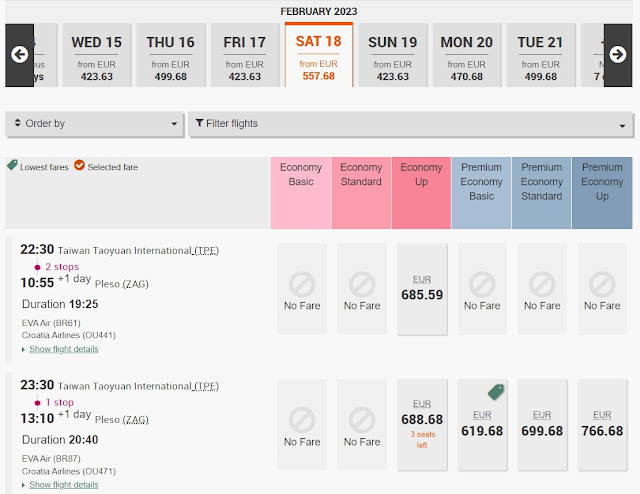This screenshot has width=640, height=494.
Task: Open Show flight details for BR61 flight
Action: 64,349
